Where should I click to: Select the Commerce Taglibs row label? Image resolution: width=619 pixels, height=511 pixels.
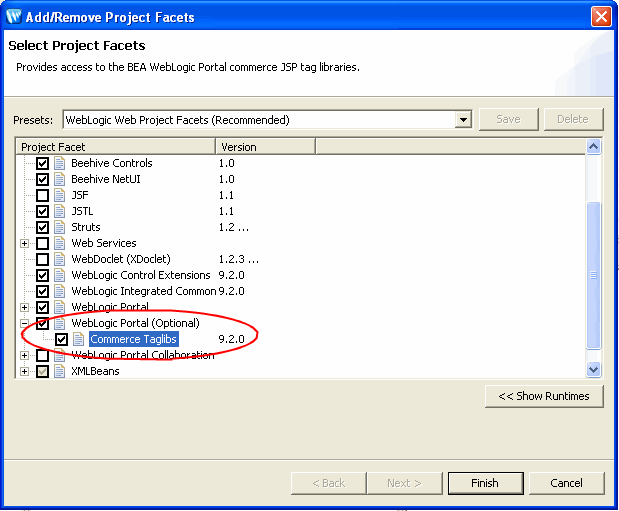tap(133, 339)
